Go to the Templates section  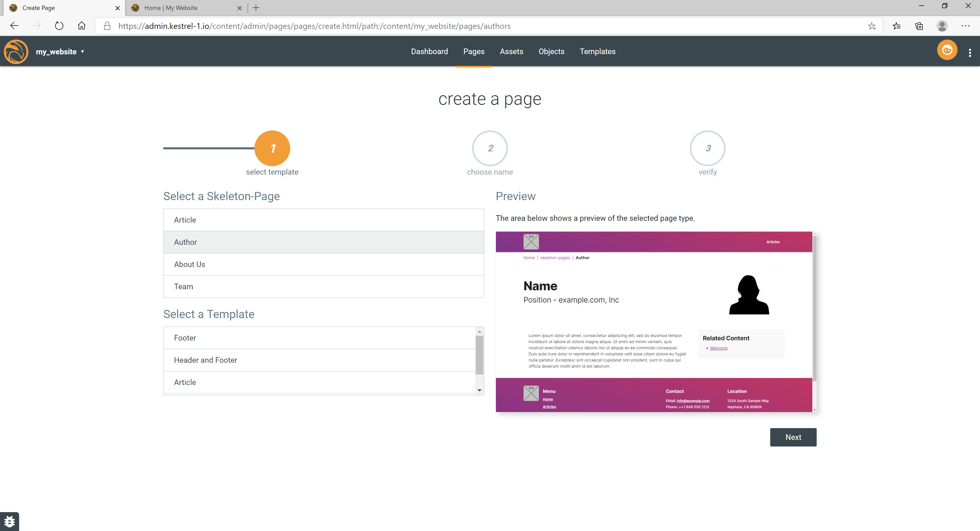coord(597,51)
